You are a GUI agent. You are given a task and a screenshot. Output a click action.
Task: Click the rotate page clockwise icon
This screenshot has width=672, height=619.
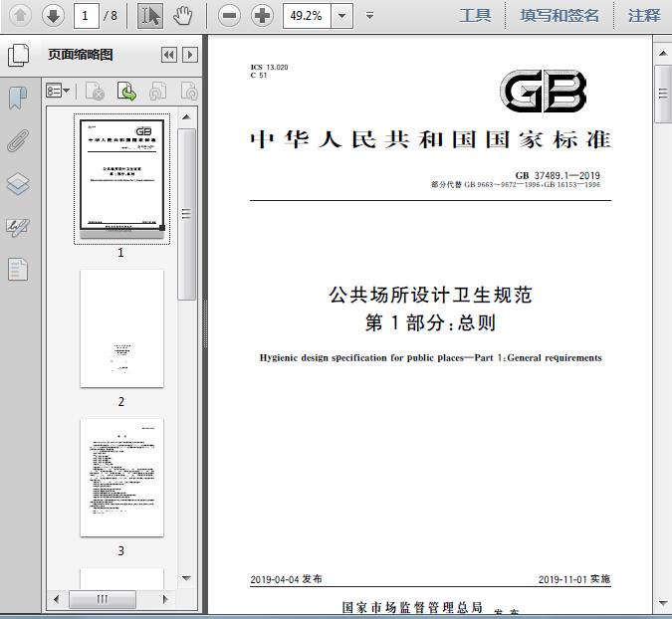pos(189,92)
